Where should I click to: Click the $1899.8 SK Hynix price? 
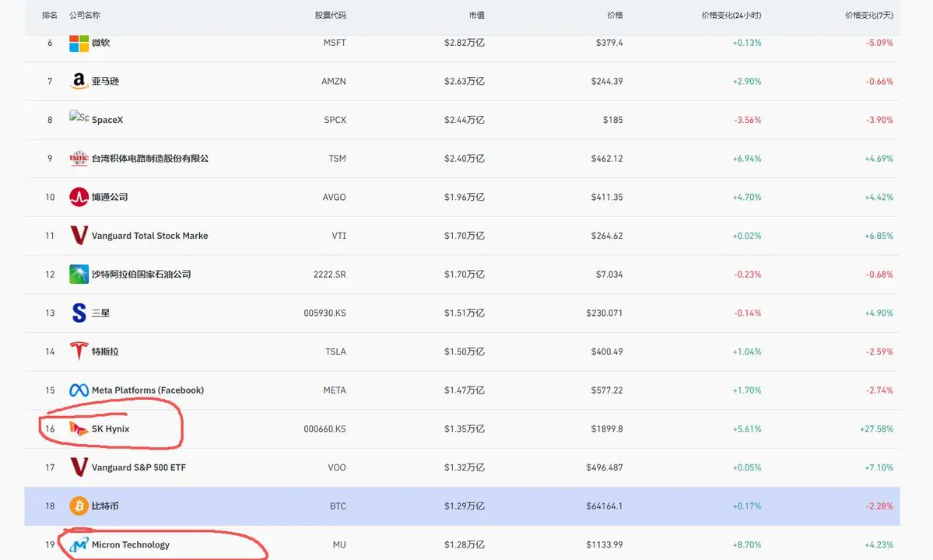[607, 429]
